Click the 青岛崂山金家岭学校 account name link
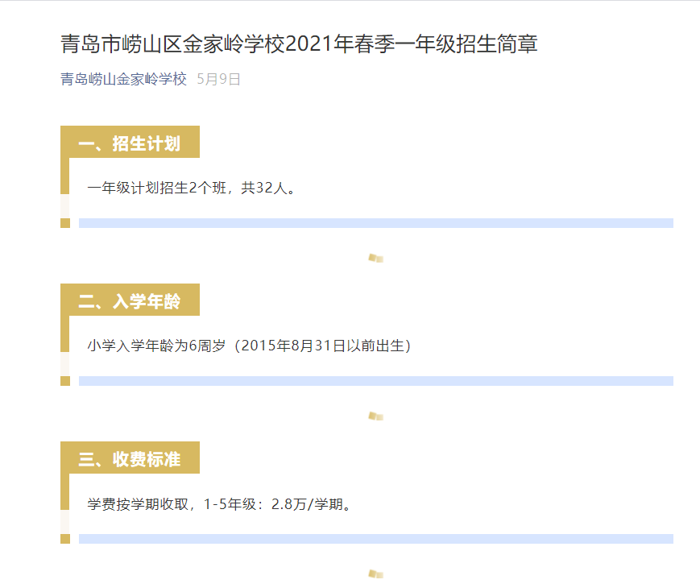The height and width of the screenshot is (588, 700). pyautogui.click(x=123, y=79)
